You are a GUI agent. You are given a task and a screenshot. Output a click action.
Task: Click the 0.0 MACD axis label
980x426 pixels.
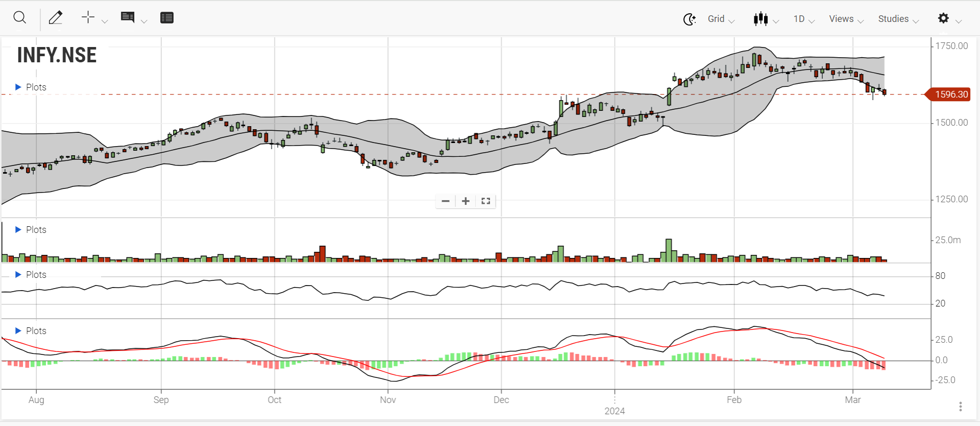942,360
